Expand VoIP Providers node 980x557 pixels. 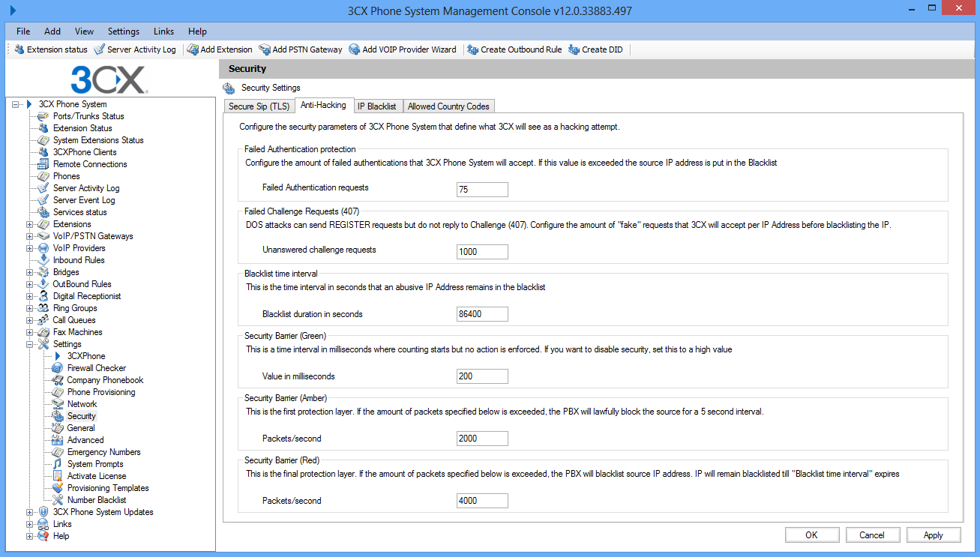pos(30,248)
